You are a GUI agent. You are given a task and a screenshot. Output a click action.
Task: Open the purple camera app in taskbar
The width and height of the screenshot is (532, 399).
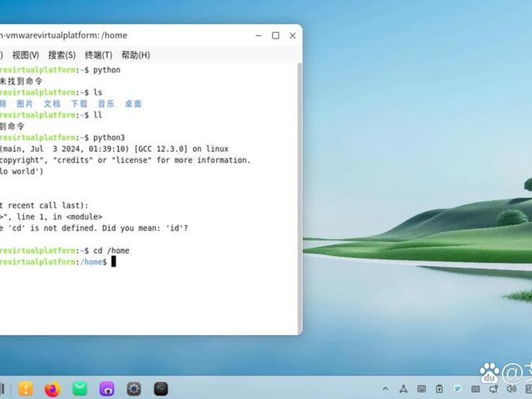pyautogui.click(x=107, y=389)
